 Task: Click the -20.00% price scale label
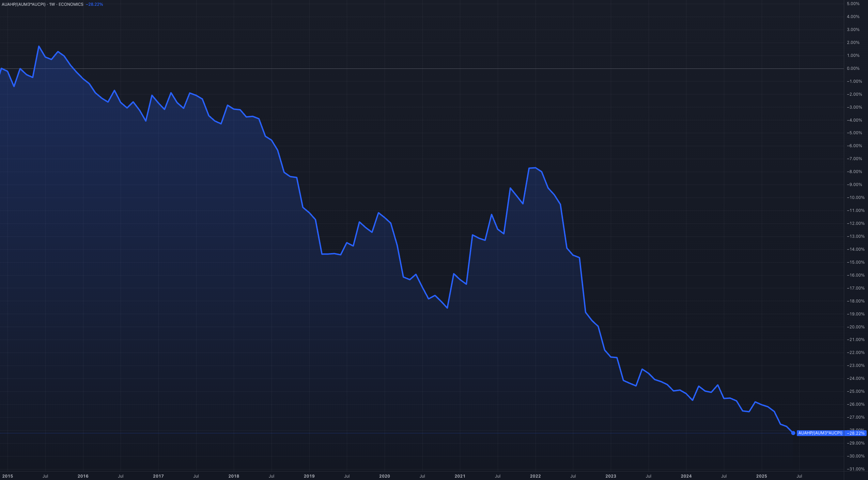coord(855,327)
